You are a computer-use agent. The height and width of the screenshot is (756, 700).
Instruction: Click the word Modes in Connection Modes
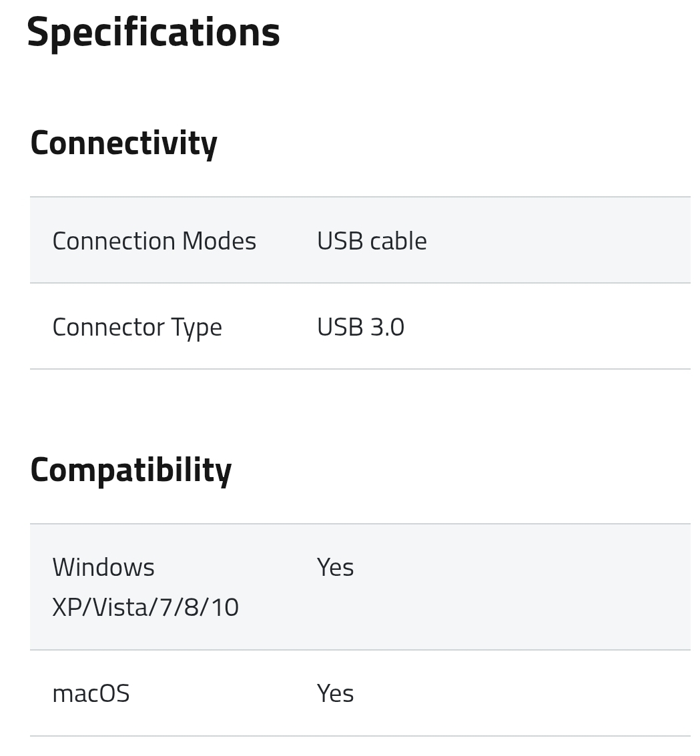219,241
